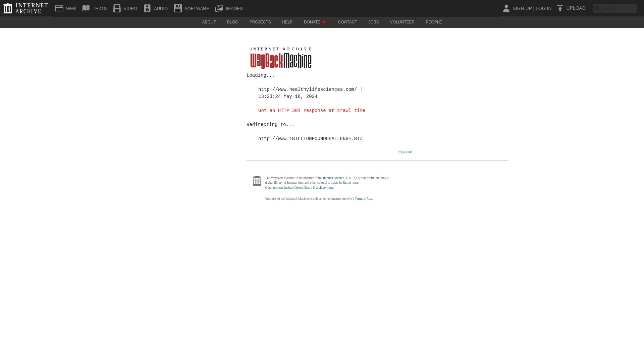This screenshot has width=644, height=362.
Task: Click the Audio collection icon
Action: 147,8
